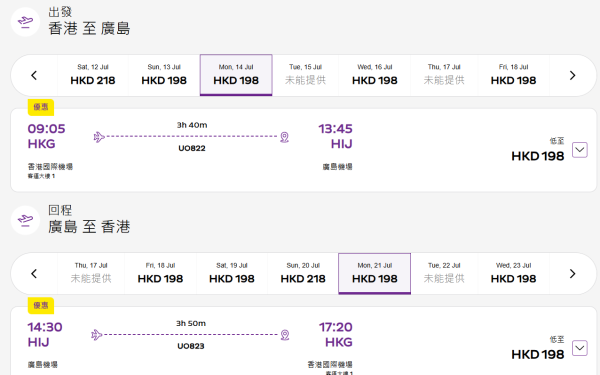Select departure date Sat, 12 Jul HKD 218
The height and width of the screenshot is (375, 600).
93,75
